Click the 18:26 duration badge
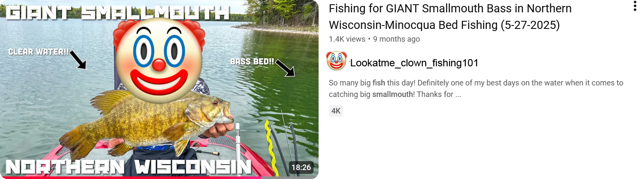Image resolution: width=644 pixels, height=179 pixels. pos(301,168)
